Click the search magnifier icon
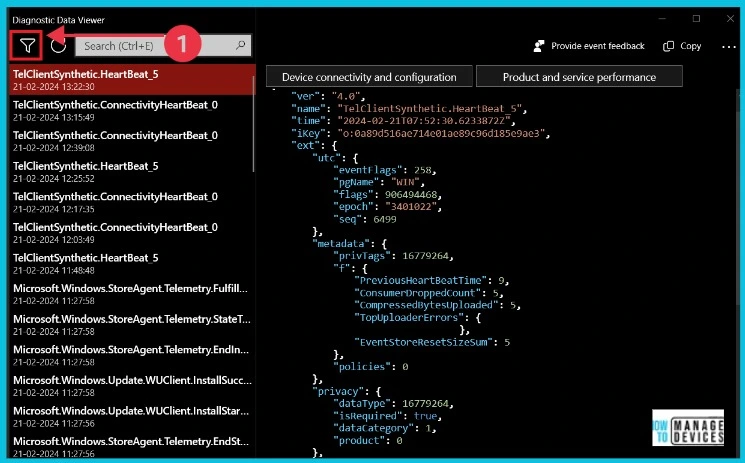745x463 pixels. coord(240,45)
